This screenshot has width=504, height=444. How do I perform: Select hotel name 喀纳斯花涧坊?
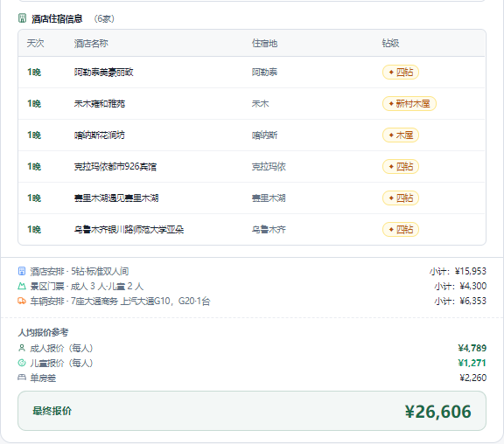(100, 135)
